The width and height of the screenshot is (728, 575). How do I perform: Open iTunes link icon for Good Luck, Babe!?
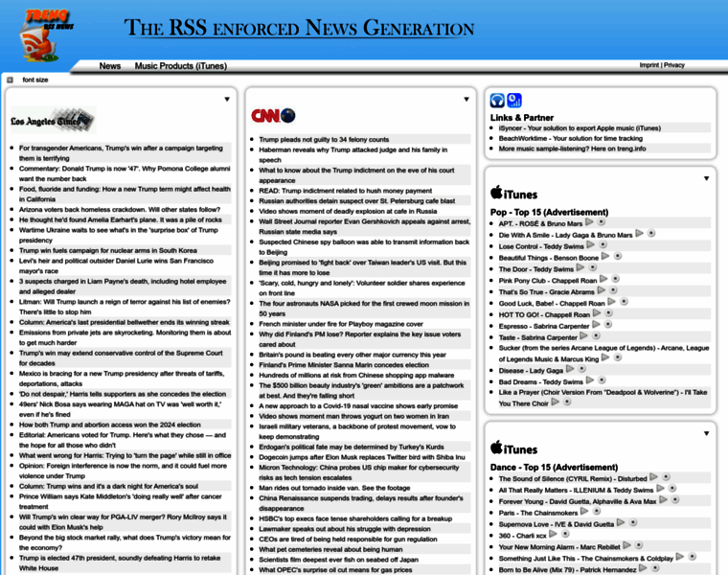pos(624,302)
